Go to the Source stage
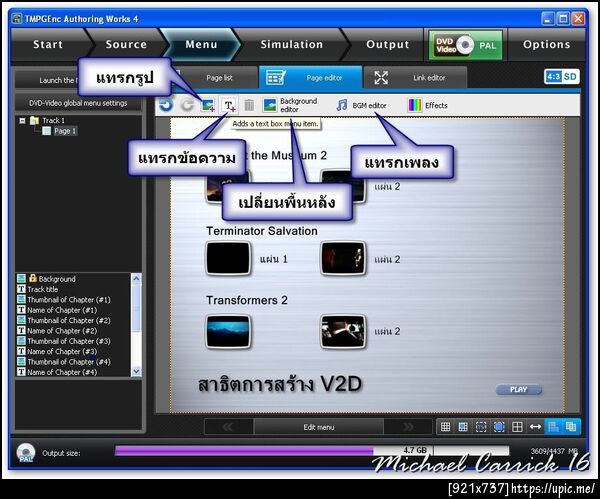Image resolution: width=600 pixels, height=499 pixels. pos(126,44)
